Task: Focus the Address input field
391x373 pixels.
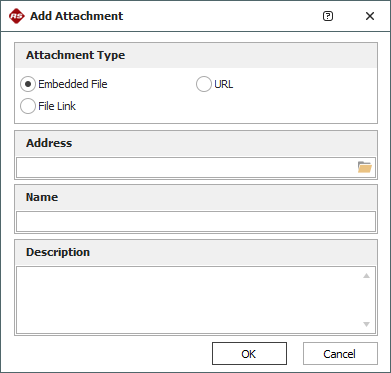Action: click(187, 167)
